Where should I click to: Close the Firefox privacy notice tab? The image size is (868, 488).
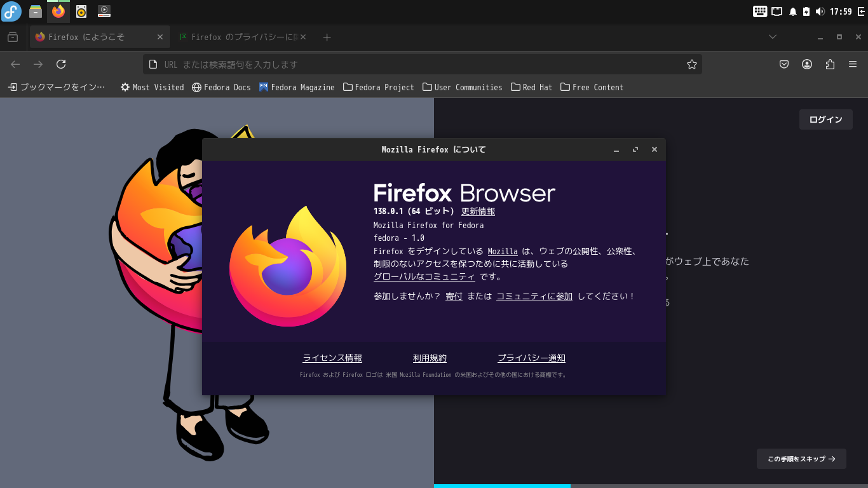303,37
